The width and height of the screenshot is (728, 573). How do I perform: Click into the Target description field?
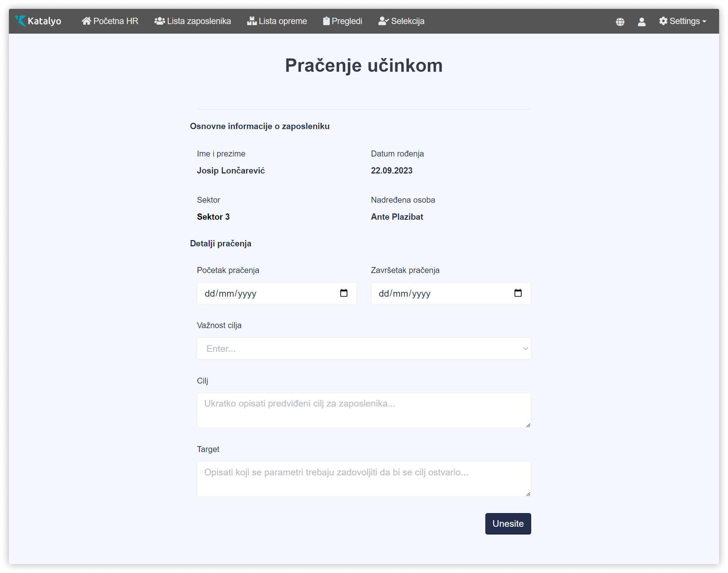pyautogui.click(x=364, y=479)
